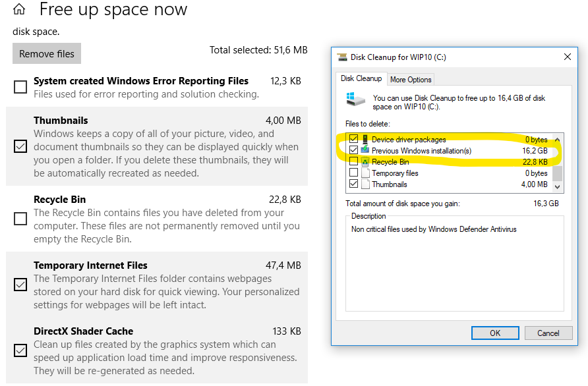This screenshot has height=386, width=588.
Task: Click the Files to delete scrollbar thumb
Action: tap(558, 173)
